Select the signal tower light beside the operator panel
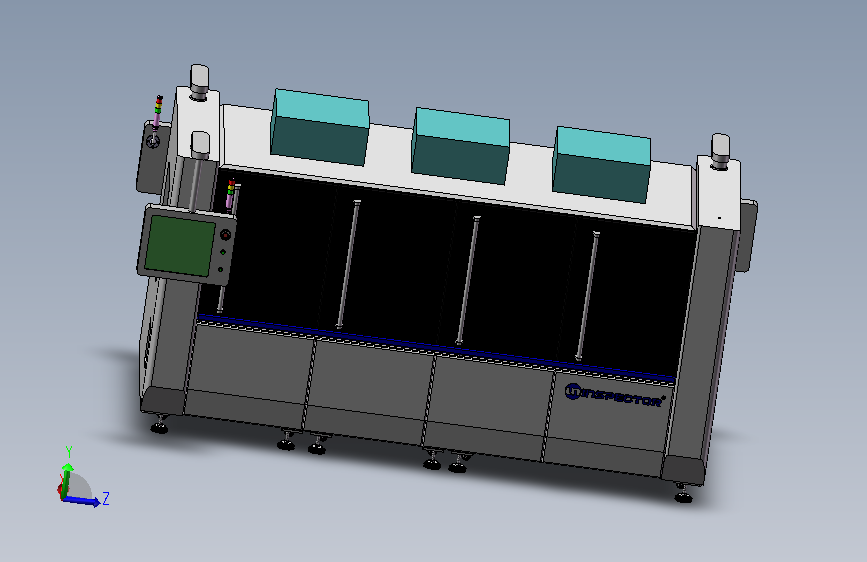The width and height of the screenshot is (867, 562). [x=231, y=194]
